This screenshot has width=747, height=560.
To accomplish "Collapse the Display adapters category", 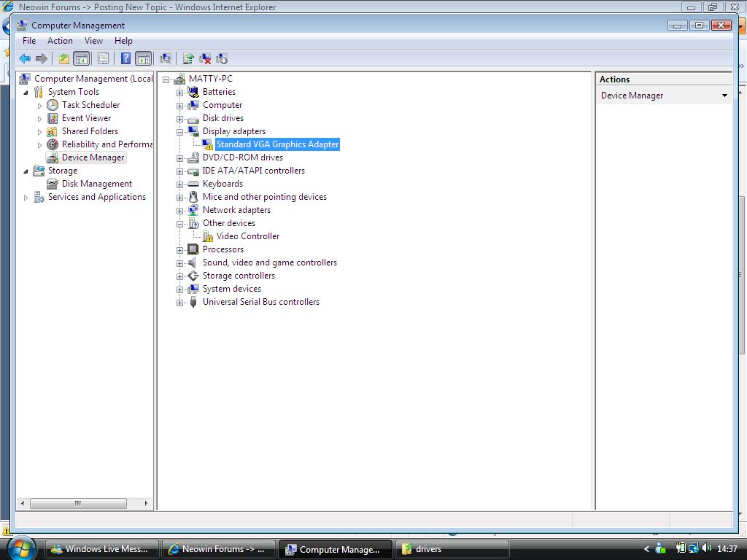I will pyautogui.click(x=179, y=131).
